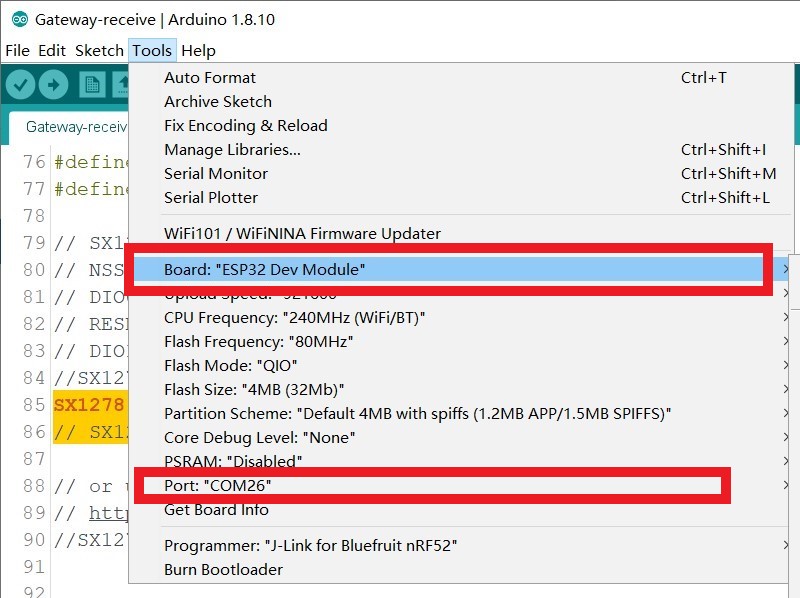The width and height of the screenshot is (800, 598).
Task: Click the #define text on line 76
Action: tap(91, 162)
